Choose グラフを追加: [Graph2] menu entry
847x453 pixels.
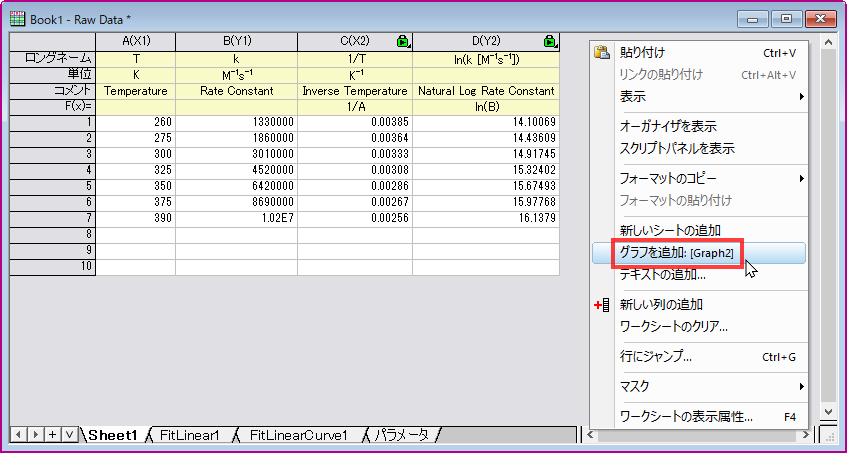[x=699, y=253]
